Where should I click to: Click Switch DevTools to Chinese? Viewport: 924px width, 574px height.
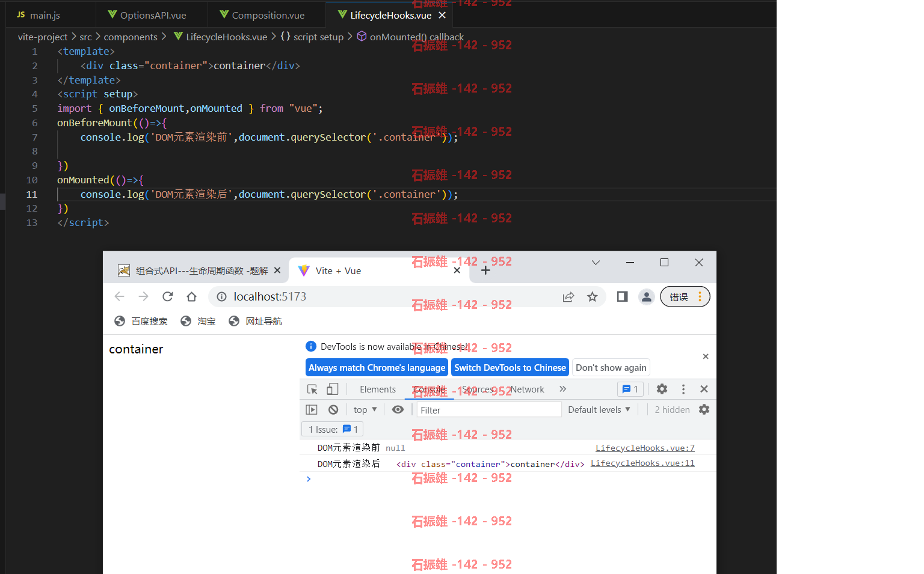pos(510,367)
